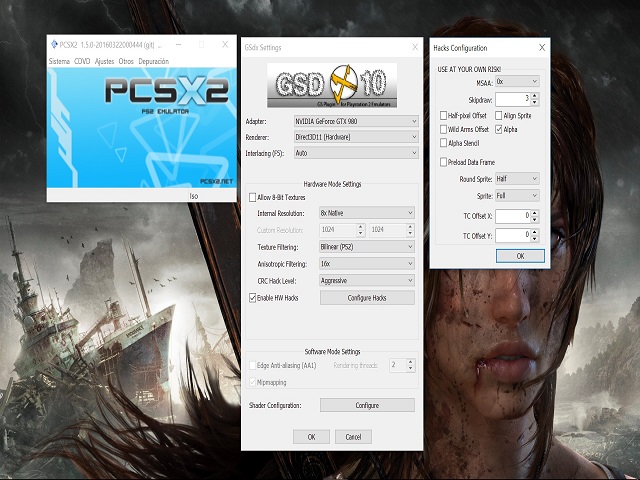Image resolution: width=640 pixels, height=480 pixels.
Task: Click OK in GSdx Settings
Action: (311, 437)
